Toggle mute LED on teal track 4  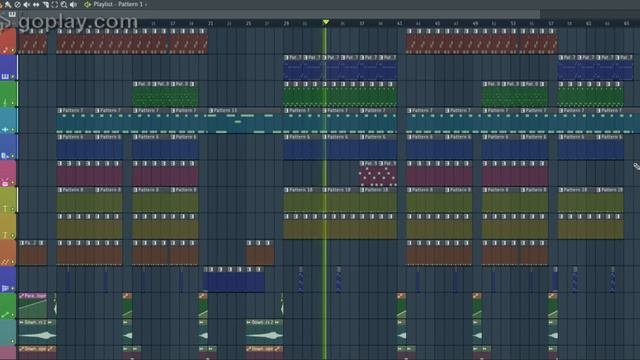coord(13,129)
